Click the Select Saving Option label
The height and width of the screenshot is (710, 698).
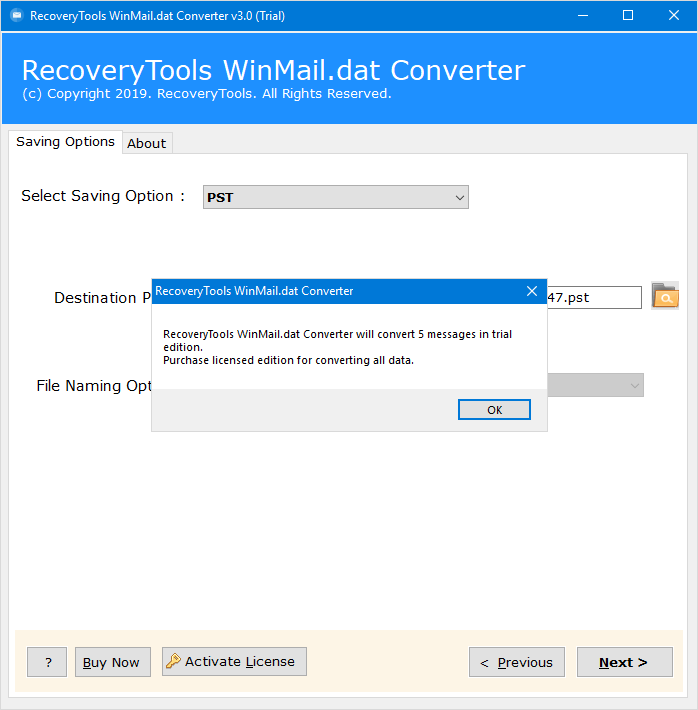(x=103, y=196)
